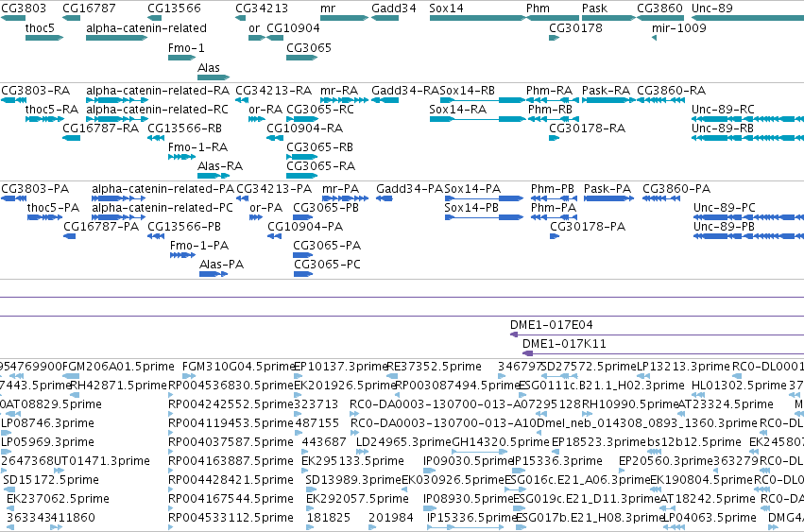The width and height of the screenshot is (804, 532).
Task: Click the SD15172.5prime EST label
Action: (x=51, y=480)
